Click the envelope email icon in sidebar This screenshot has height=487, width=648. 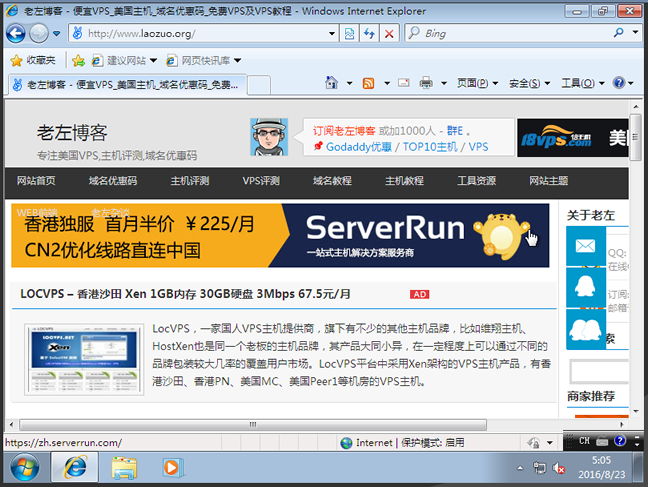click(585, 246)
